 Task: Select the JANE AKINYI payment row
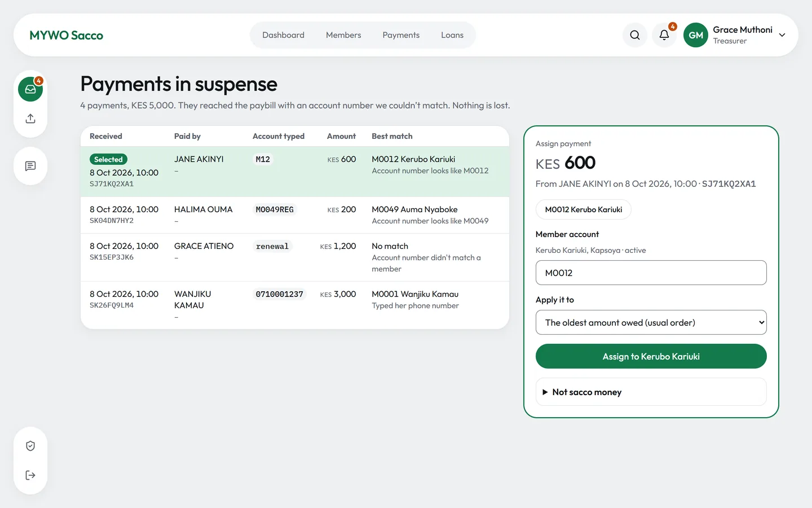point(295,172)
